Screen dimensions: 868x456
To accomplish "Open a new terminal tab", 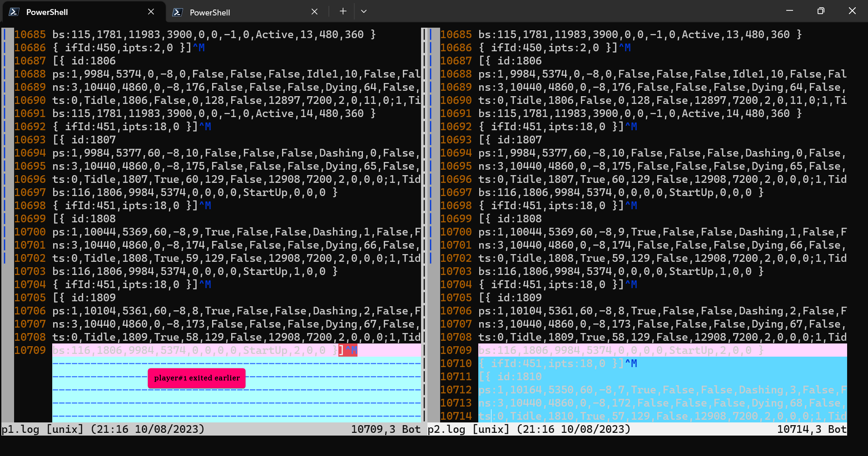I will (343, 11).
